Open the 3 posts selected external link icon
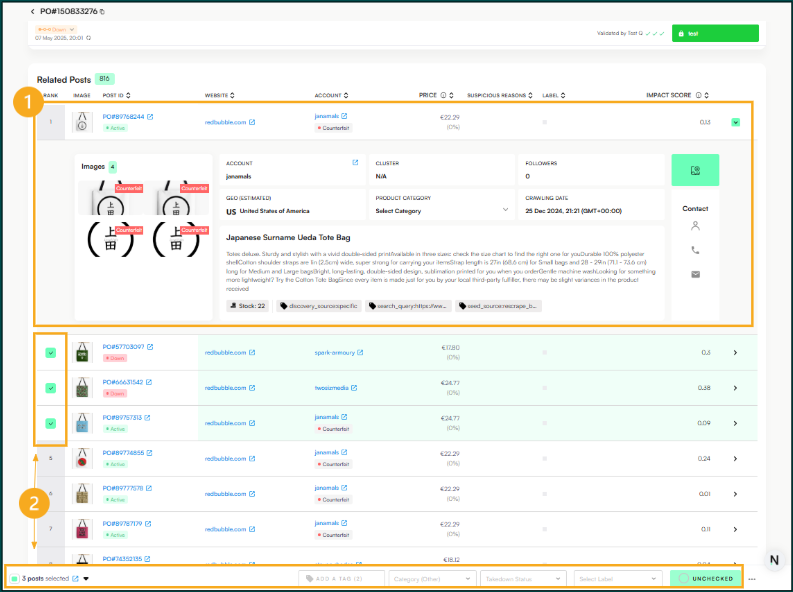The width and height of the screenshot is (793, 592). (75, 579)
